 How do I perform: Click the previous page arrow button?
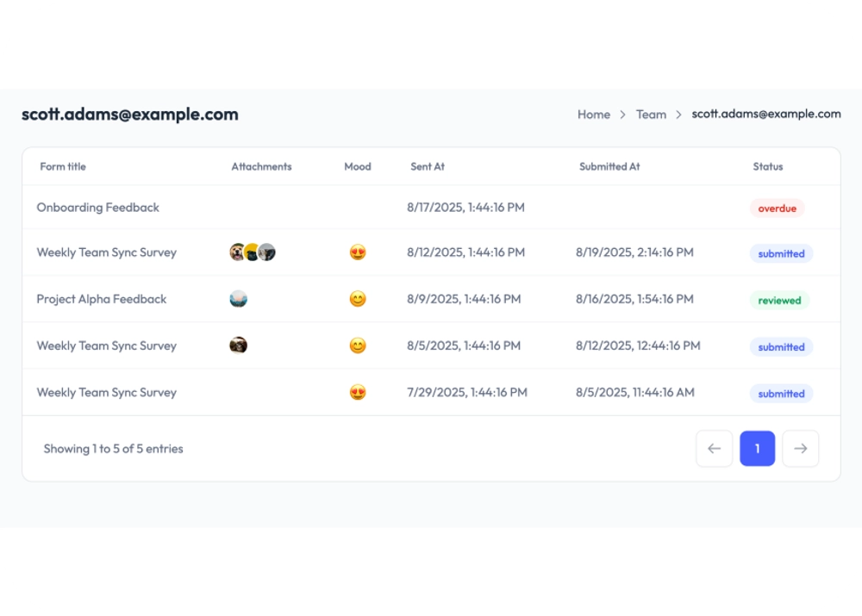[714, 448]
